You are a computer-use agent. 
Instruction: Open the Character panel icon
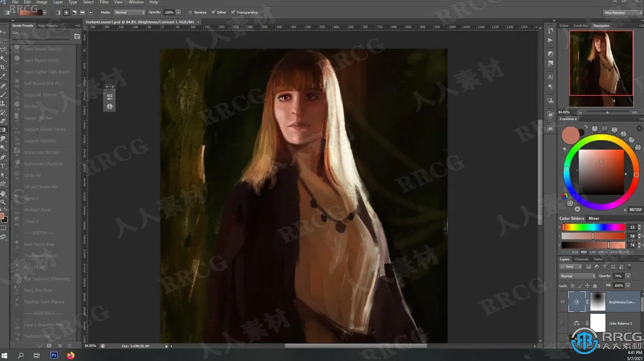pyautogui.click(x=550, y=77)
